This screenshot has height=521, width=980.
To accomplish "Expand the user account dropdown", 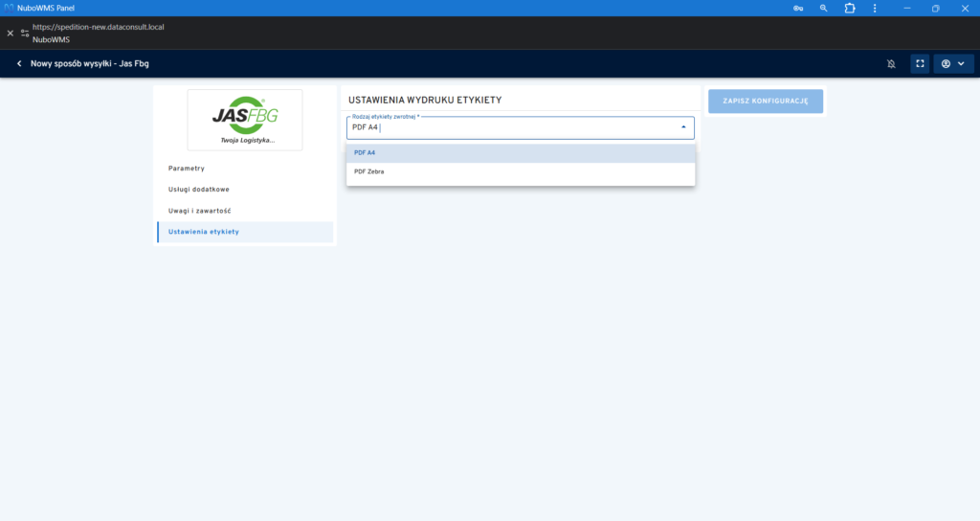I will point(953,64).
